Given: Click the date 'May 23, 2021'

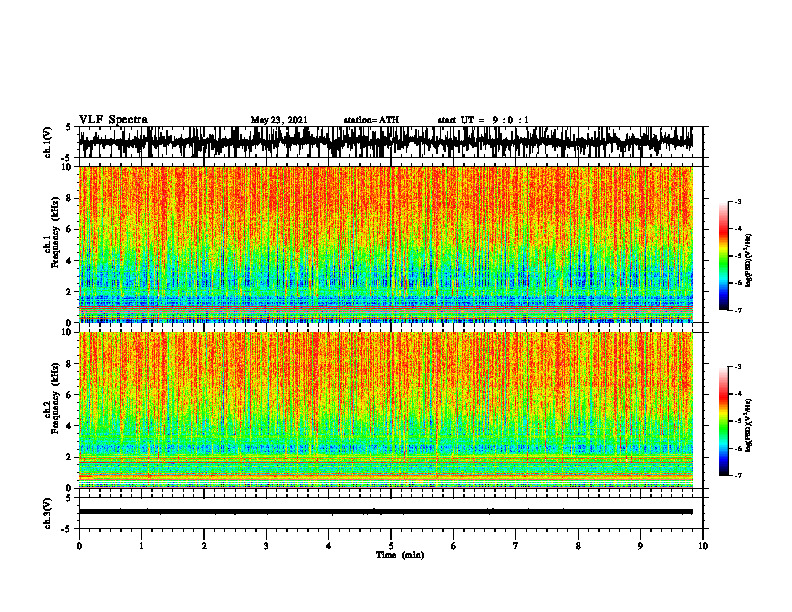Looking at the screenshot, I should (x=279, y=120).
